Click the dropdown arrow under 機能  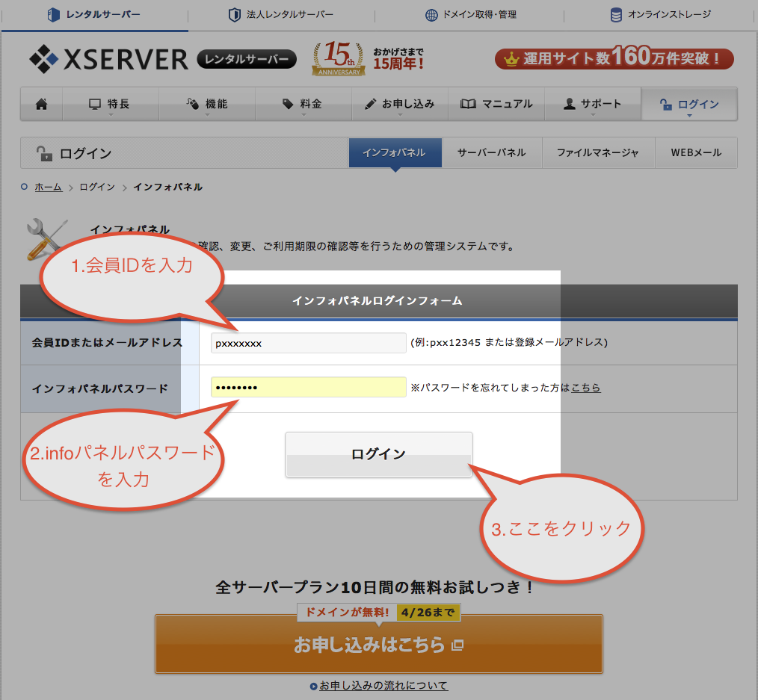click(x=207, y=115)
